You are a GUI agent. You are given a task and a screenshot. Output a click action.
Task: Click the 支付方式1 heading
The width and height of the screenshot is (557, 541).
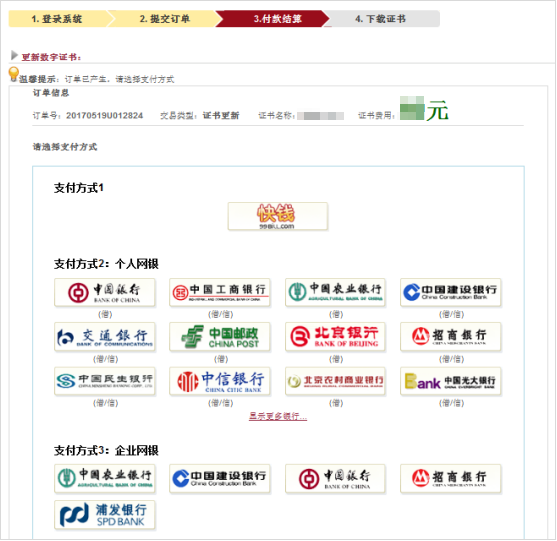[x=79, y=188]
